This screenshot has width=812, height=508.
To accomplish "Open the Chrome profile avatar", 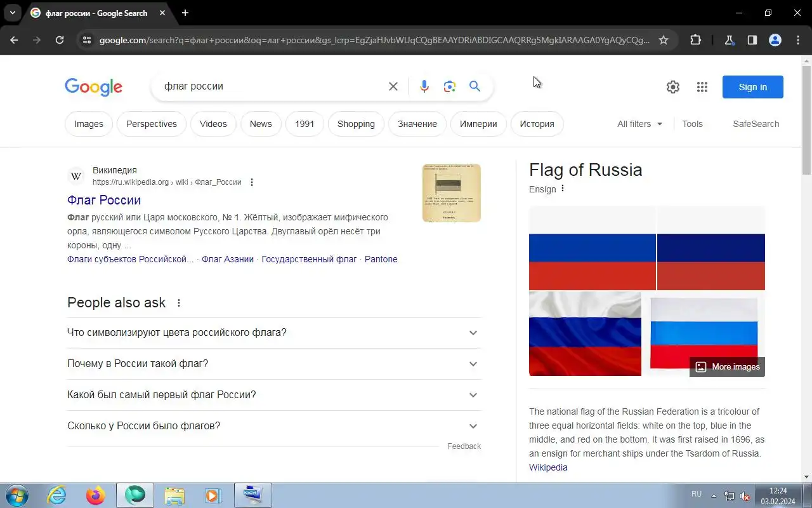I will 775,40.
